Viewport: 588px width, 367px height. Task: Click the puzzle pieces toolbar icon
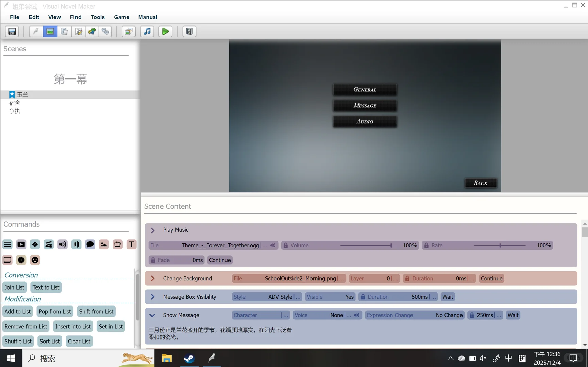pos(92,32)
